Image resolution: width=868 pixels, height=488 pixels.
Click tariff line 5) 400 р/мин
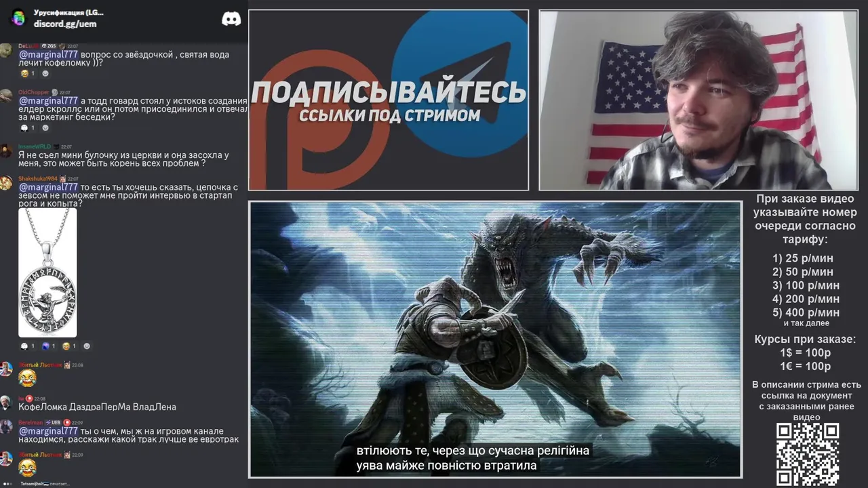click(806, 312)
